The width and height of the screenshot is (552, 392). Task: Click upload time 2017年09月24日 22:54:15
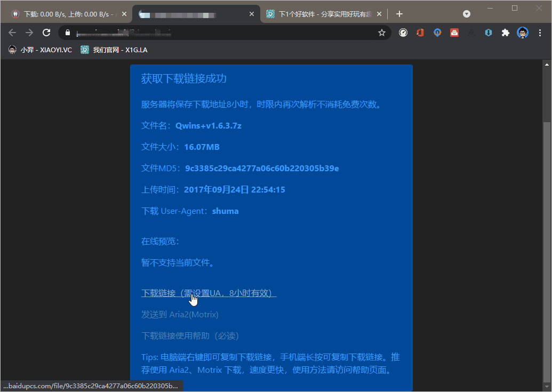point(235,190)
